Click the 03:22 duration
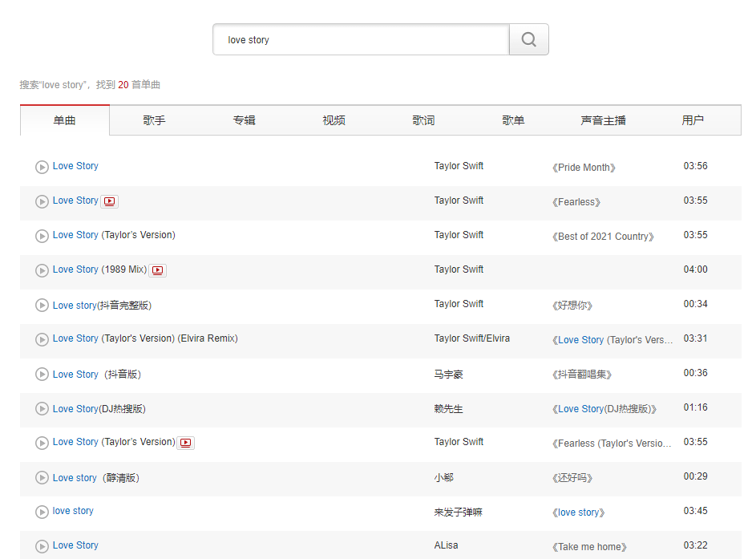 [x=695, y=545]
